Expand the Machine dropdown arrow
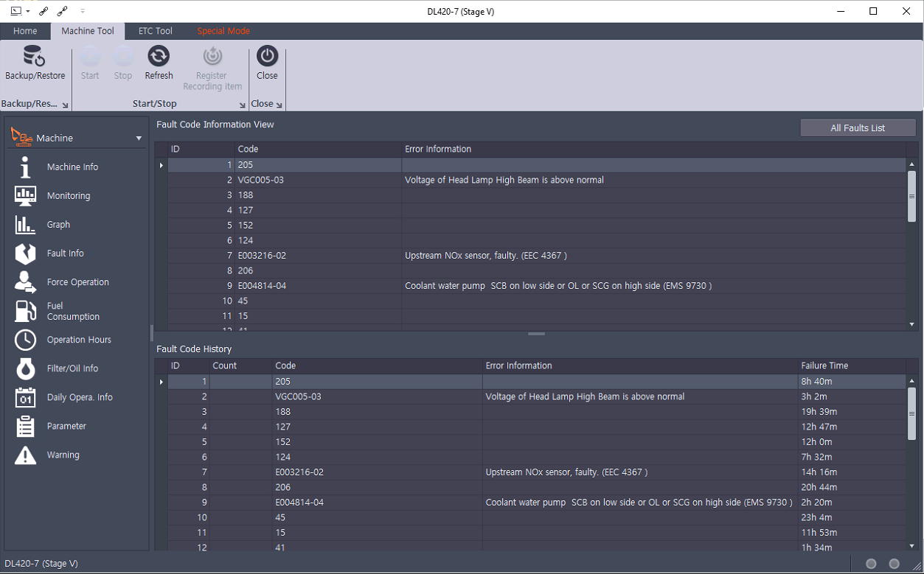Screen dimensions: 924x574 139,139
